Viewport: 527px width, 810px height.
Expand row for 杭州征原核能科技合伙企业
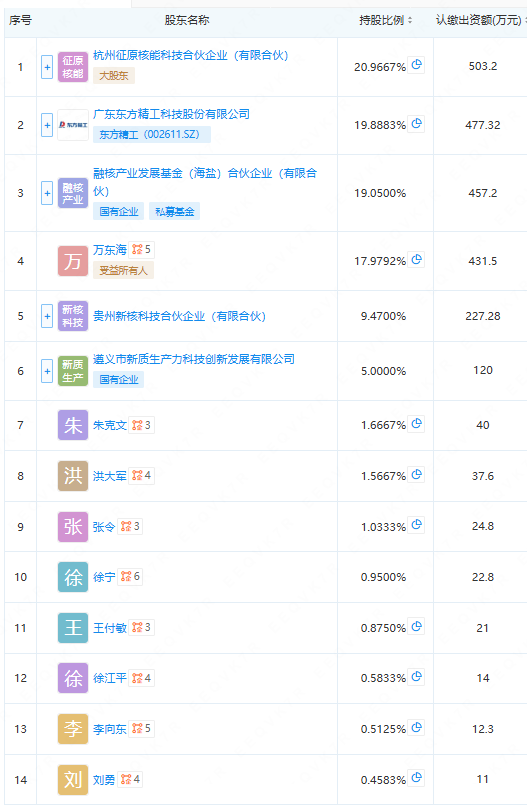tap(47, 67)
